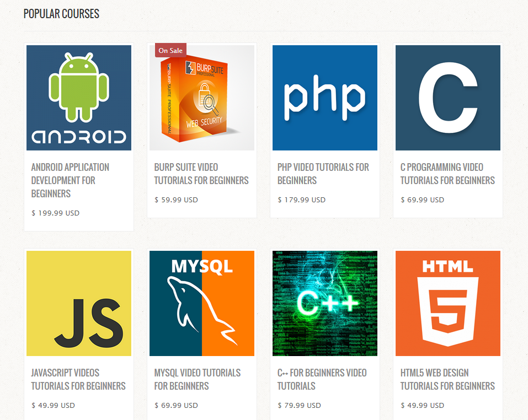528x420 pixels.
Task: Click the JavaScript $ 49.99 USD price
Action: (x=53, y=405)
